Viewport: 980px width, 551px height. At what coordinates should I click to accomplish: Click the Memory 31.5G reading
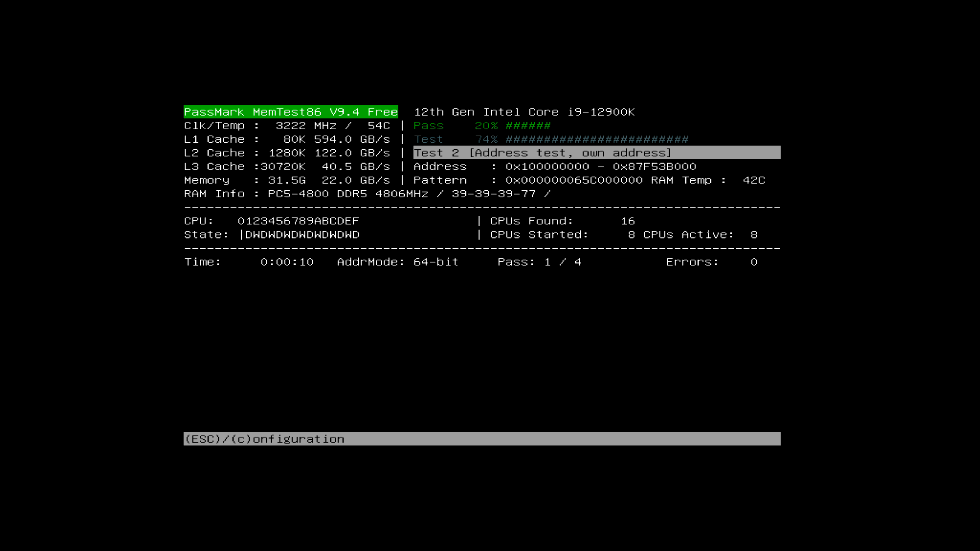[x=286, y=180]
